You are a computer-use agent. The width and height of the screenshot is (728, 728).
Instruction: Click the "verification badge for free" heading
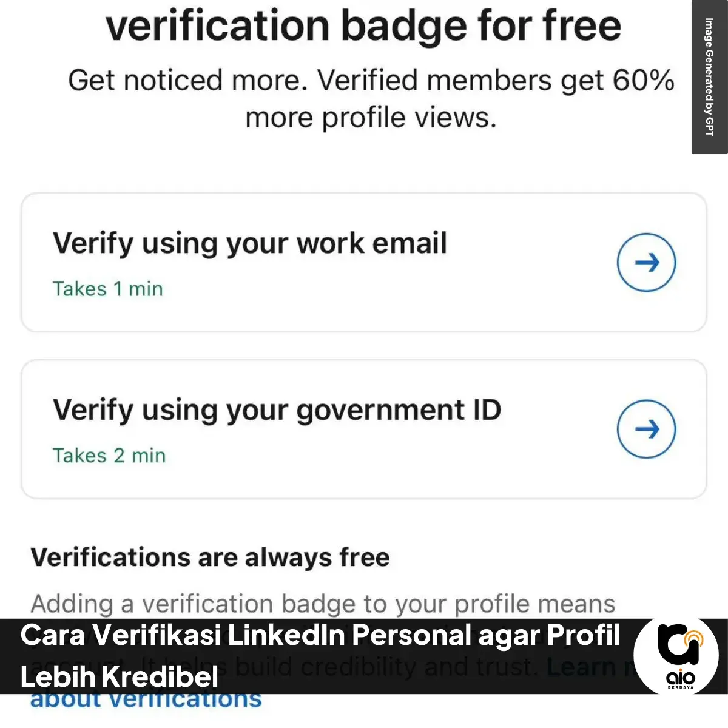pyautogui.click(x=363, y=26)
